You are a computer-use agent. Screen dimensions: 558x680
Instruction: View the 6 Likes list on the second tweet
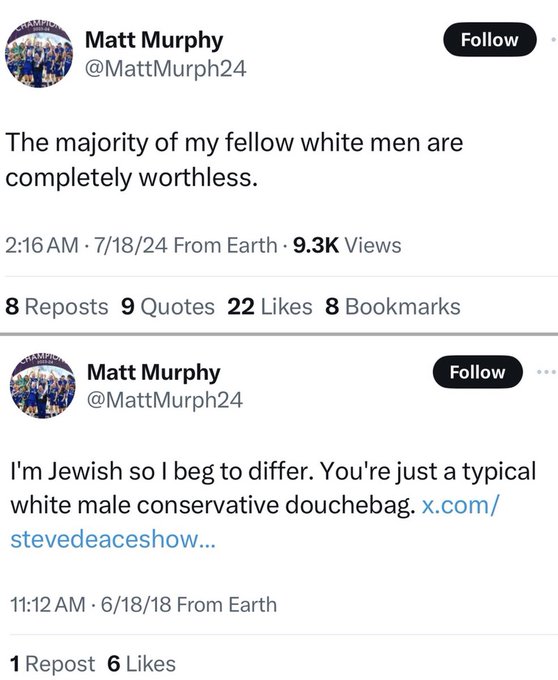pyautogui.click(x=141, y=664)
